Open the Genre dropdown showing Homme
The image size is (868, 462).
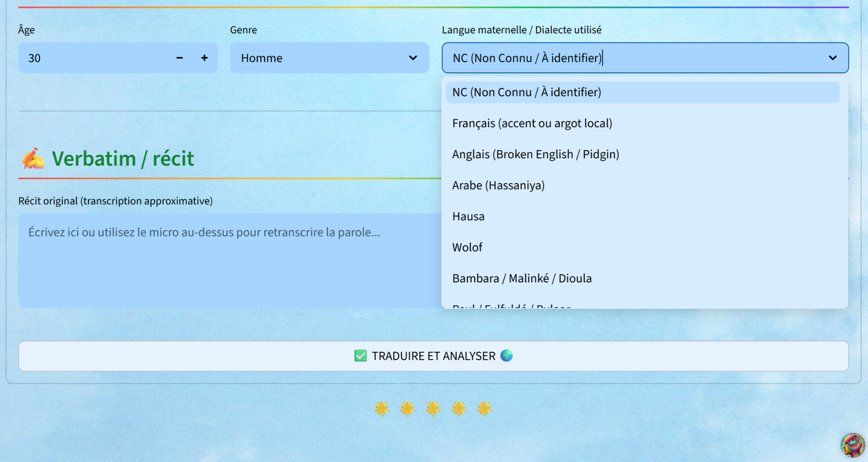329,58
